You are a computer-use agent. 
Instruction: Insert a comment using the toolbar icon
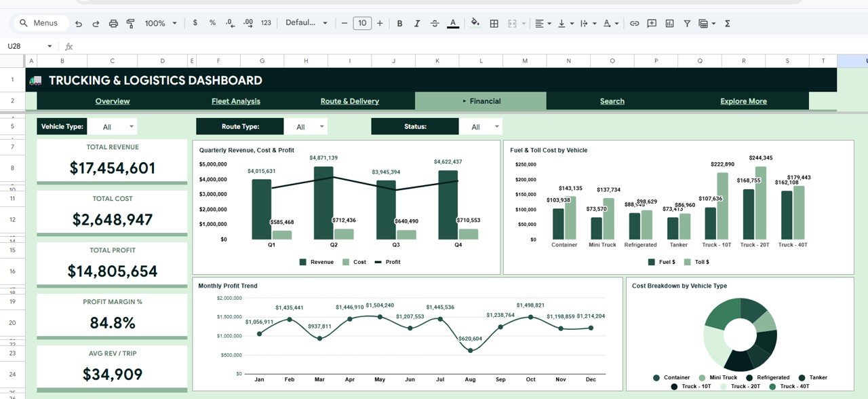(651, 22)
